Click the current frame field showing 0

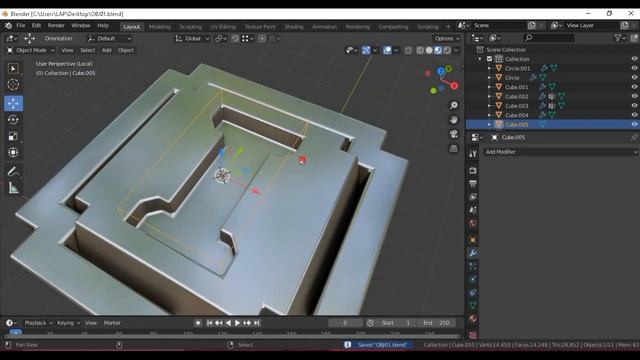[x=345, y=323]
